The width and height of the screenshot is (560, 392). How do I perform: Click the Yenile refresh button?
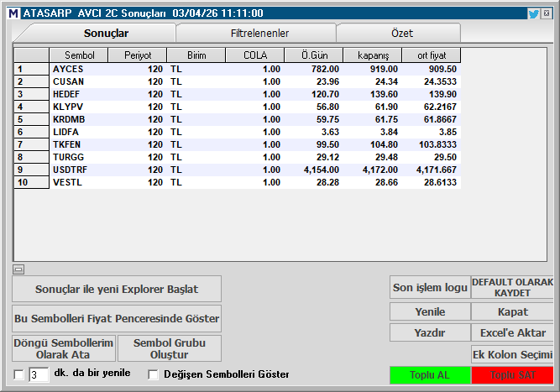430,311
